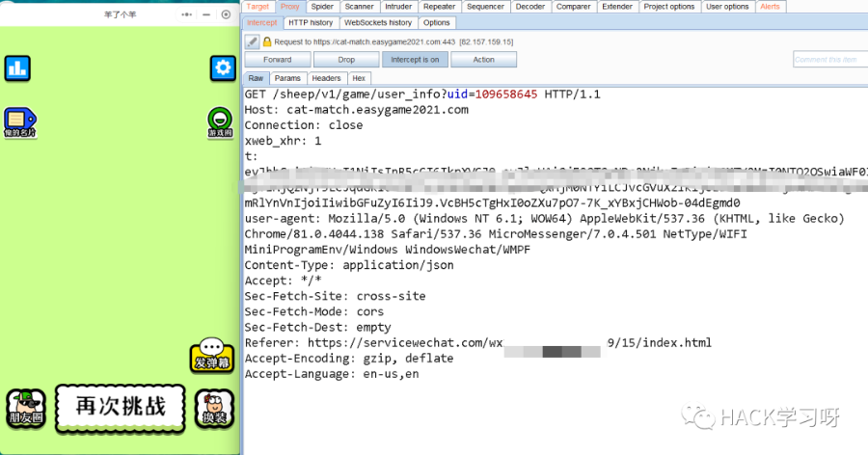Screen dimensions: 868x455
Task: Click the Sec-Fetch-Dest: empty line
Action: 317,327
